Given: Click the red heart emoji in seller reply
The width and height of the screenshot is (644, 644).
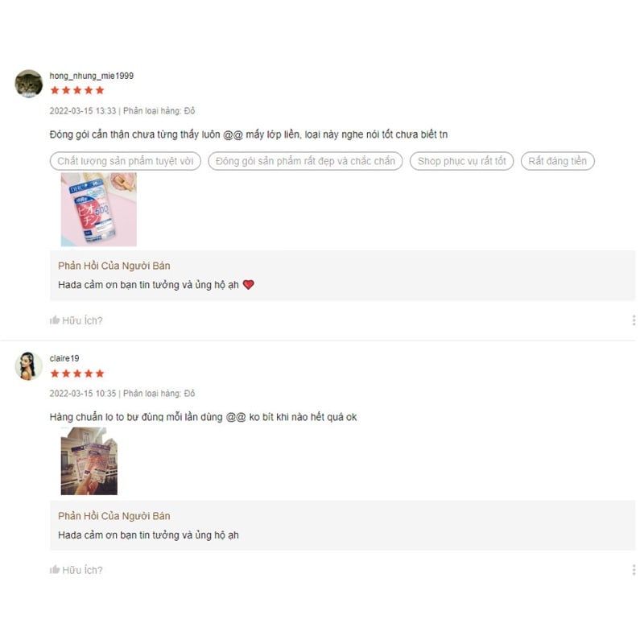Looking at the screenshot, I should click(x=249, y=285).
